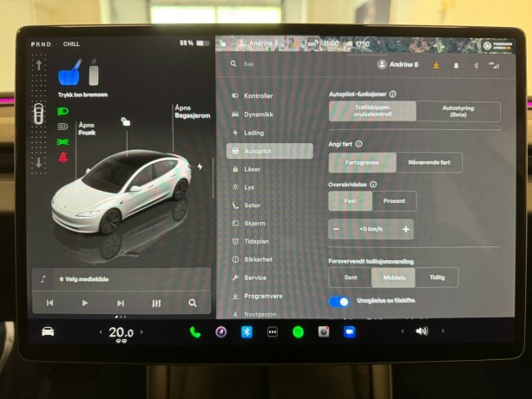Open the Spotify app in the dock
Viewport: 532px width, 399px height.
[x=299, y=332]
